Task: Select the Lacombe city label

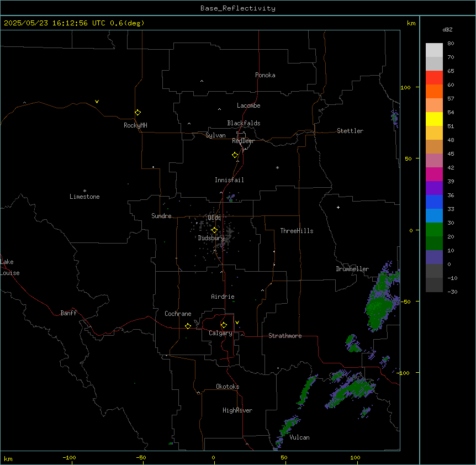Action: (x=248, y=105)
